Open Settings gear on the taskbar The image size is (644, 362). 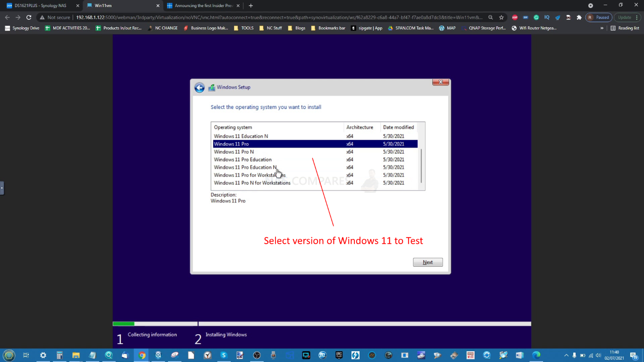43,355
